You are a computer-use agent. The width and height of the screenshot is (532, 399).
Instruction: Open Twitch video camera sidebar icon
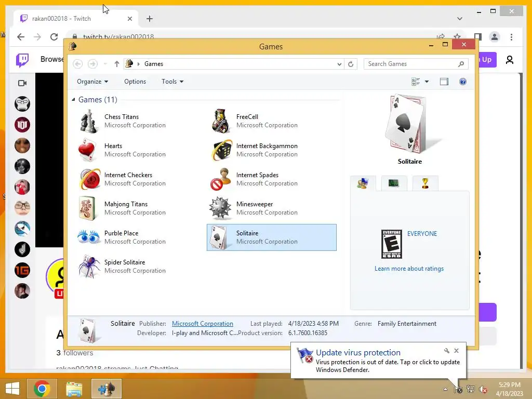22,83
